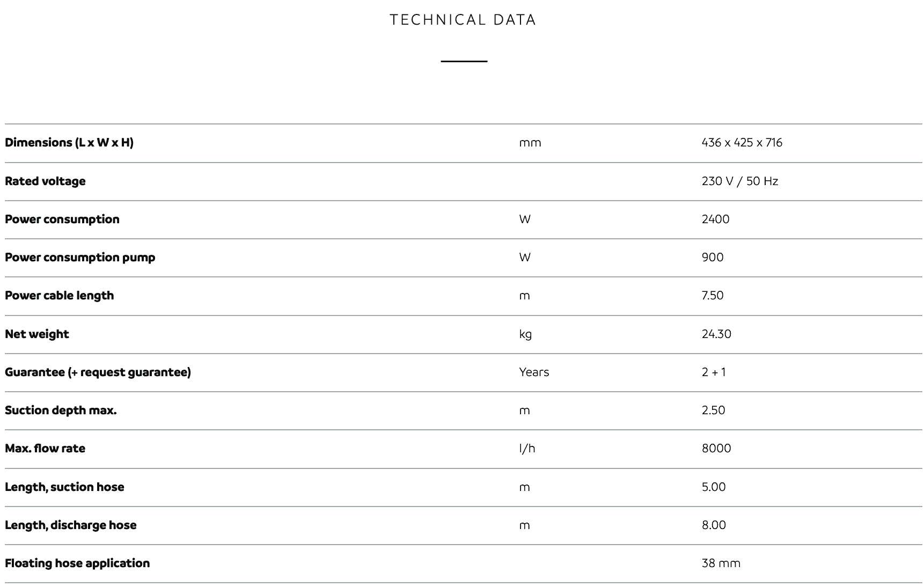Select the Suction depth max. label

pos(61,410)
